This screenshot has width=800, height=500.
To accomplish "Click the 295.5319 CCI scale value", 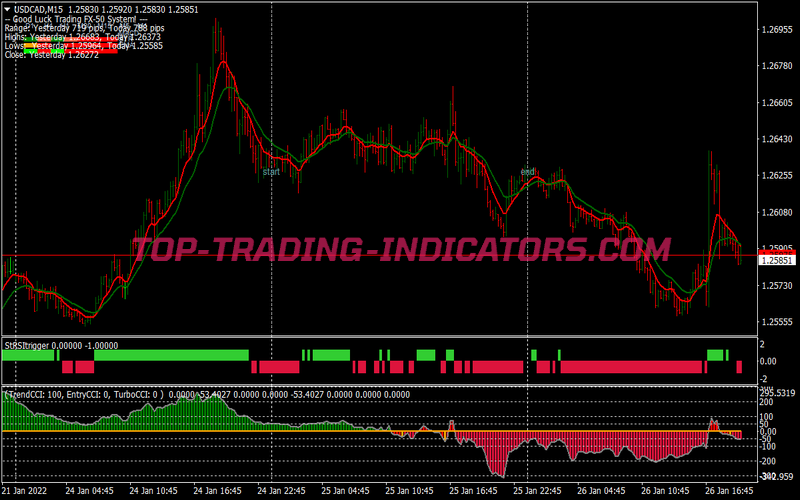I will pyautogui.click(x=777, y=393).
